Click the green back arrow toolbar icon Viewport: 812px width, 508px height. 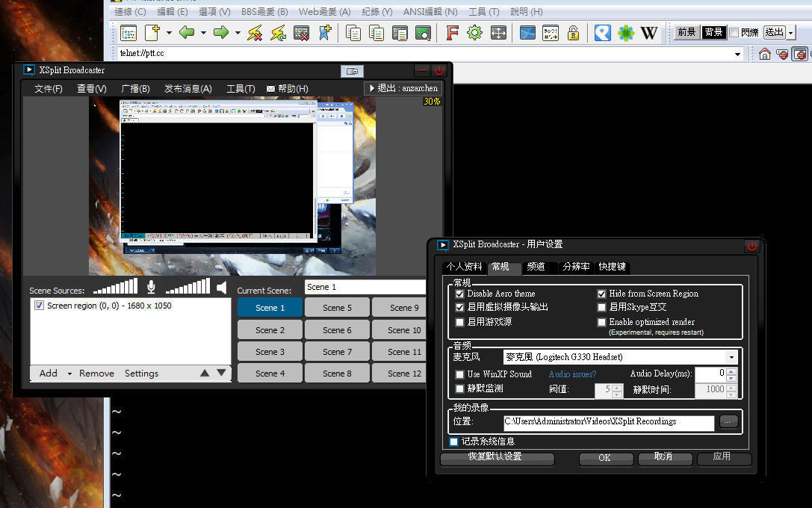pyautogui.click(x=187, y=33)
